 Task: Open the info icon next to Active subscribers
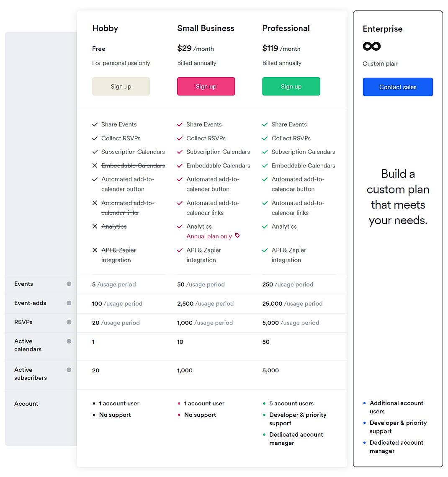pos(69,370)
